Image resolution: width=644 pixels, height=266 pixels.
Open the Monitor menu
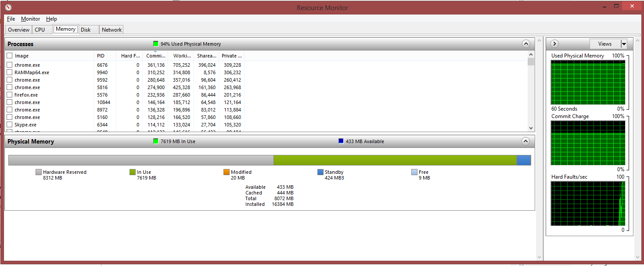pyautogui.click(x=30, y=19)
